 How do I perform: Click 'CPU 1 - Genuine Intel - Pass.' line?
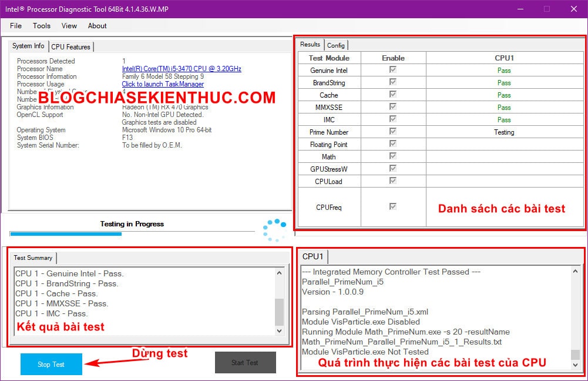pos(69,273)
